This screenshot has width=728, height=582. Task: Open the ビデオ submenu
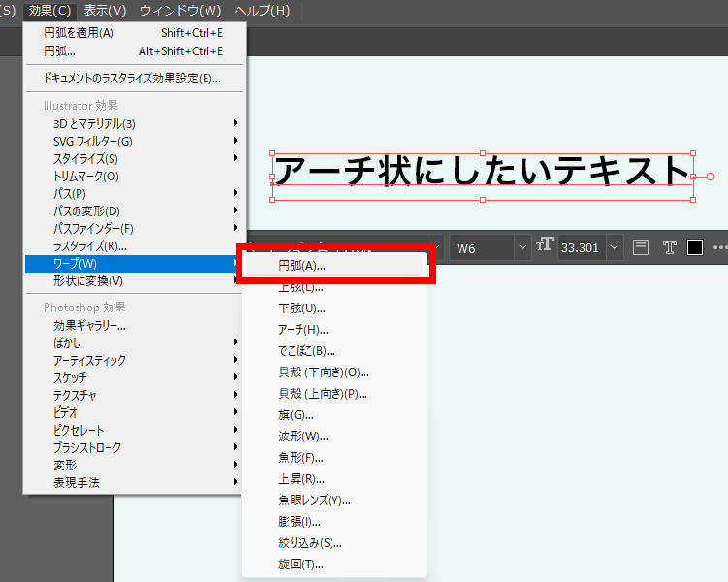click(134, 412)
